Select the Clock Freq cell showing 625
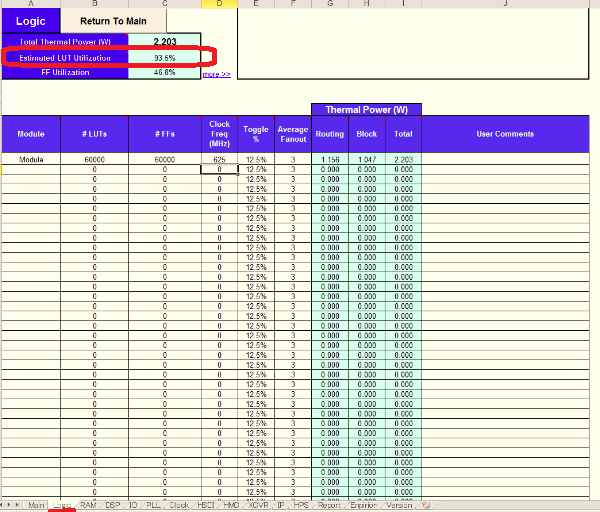The width and height of the screenshot is (600, 512). pyautogui.click(x=219, y=160)
